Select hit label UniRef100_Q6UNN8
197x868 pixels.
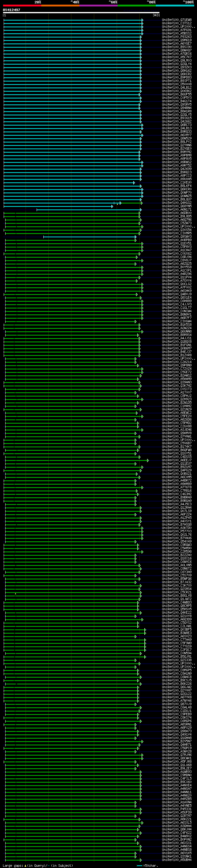pos(177,332)
